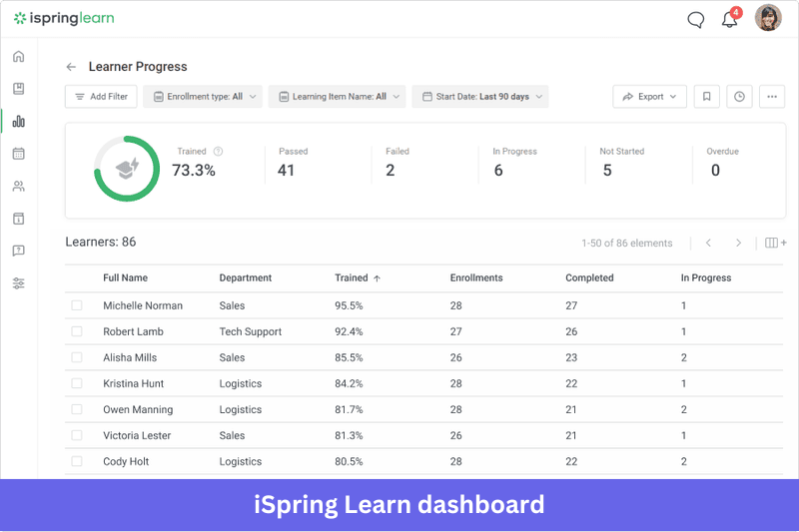Click the 80.5% trained value
The width and height of the screenshot is (799, 532).
tap(349, 461)
